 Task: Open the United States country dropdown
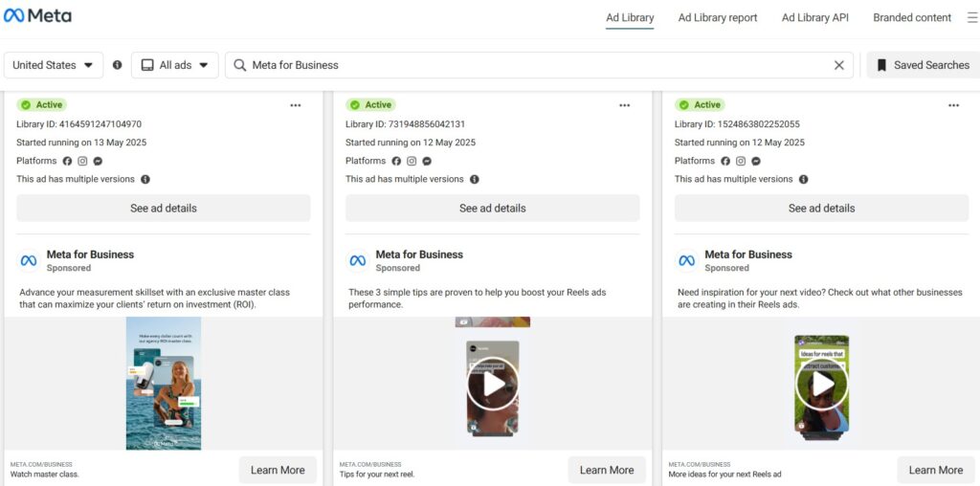(x=54, y=65)
